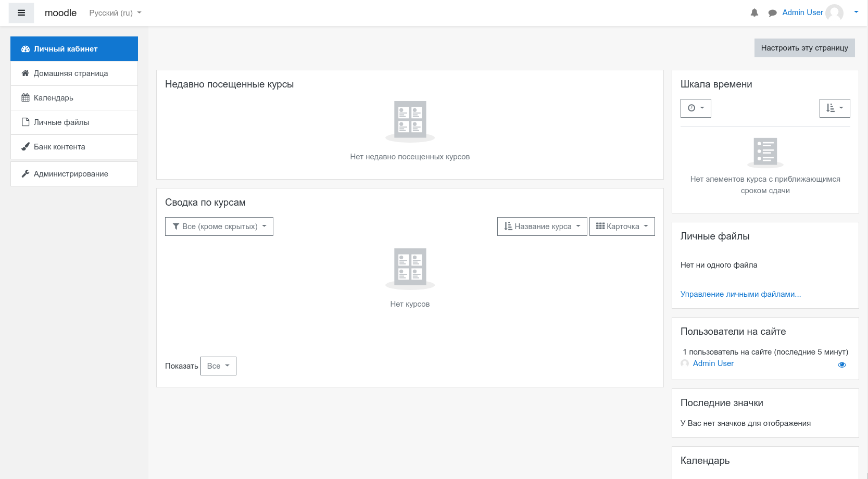Open timeline clock filter dropdown
868x479 pixels.
tap(696, 108)
